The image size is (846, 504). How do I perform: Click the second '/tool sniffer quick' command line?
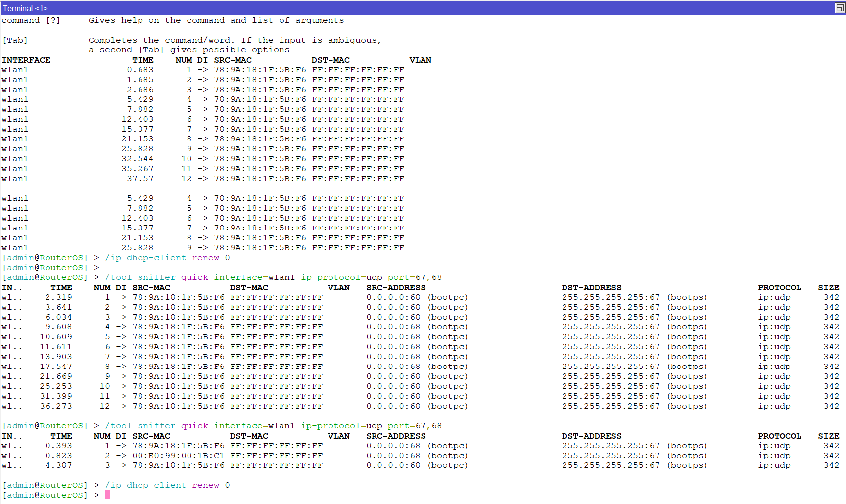(273, 426)
